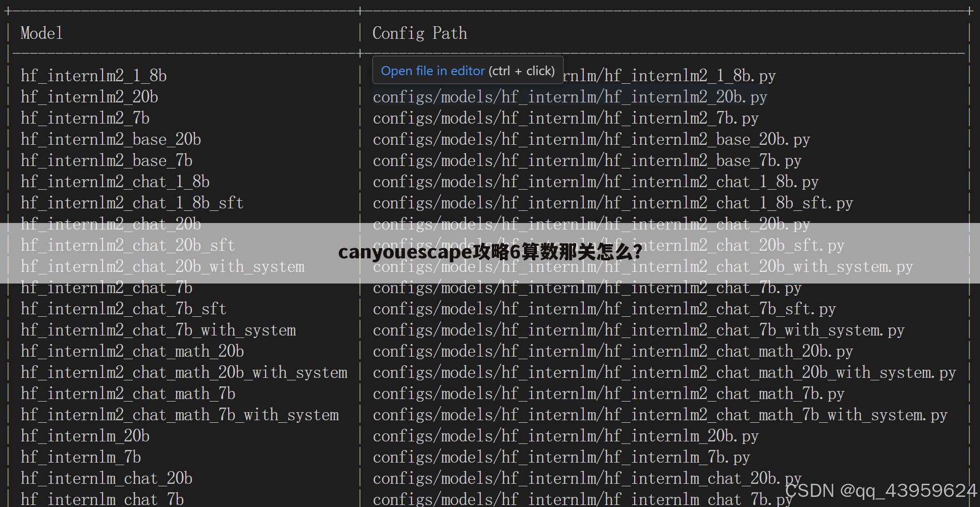This screenshot has width=980, height=507.
Task: Open config path ending hf_internlm2_chat_math_20b.py
Action: click(x=613, y=351)
